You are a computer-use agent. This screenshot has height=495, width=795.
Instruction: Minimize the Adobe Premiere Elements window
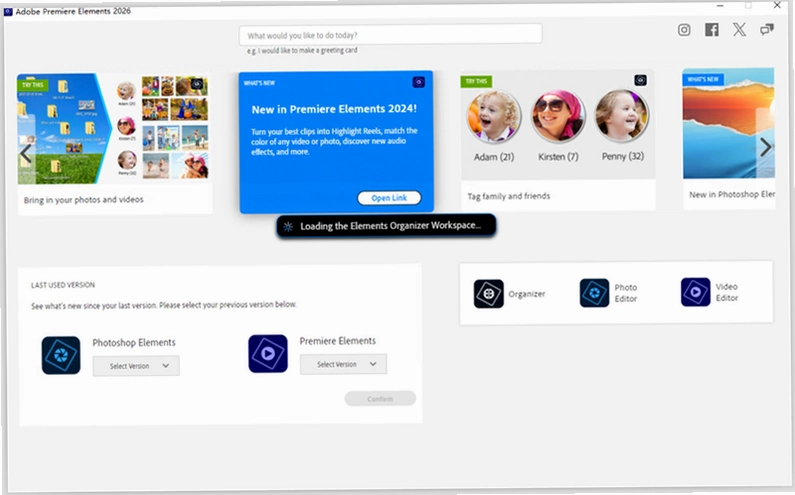coord(720,6)
